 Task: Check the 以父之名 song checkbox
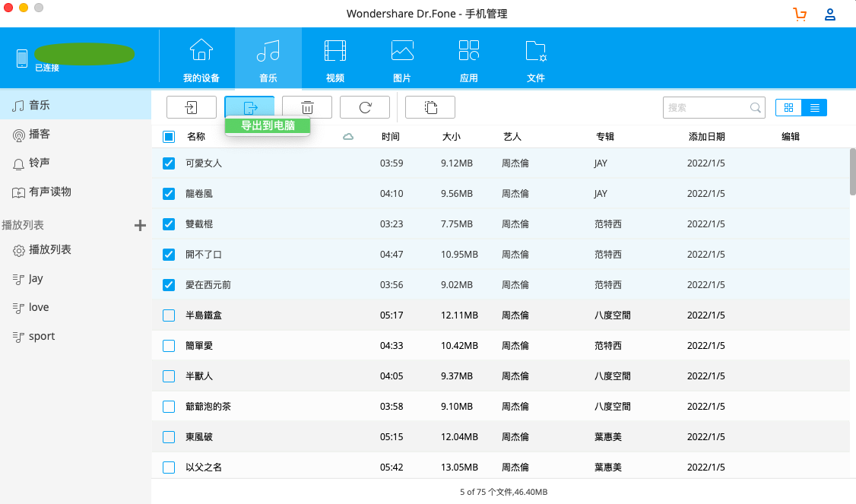(x=169, y=468)
